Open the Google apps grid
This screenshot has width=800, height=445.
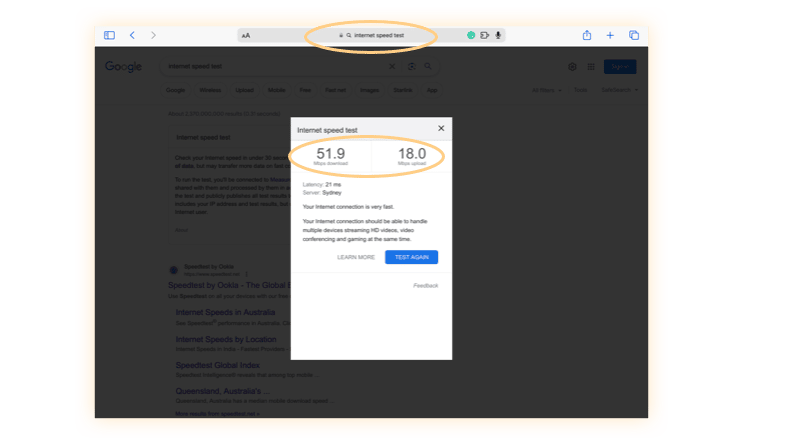[x=591, y=67]
